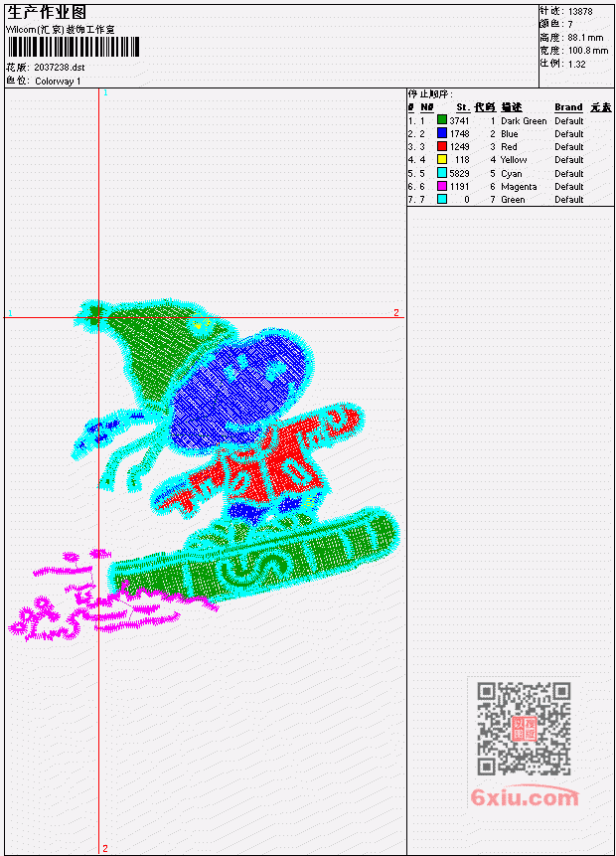Viewport: 616px width, 856px height.
Task: Click the "St." column header
Action: (463, 107)
